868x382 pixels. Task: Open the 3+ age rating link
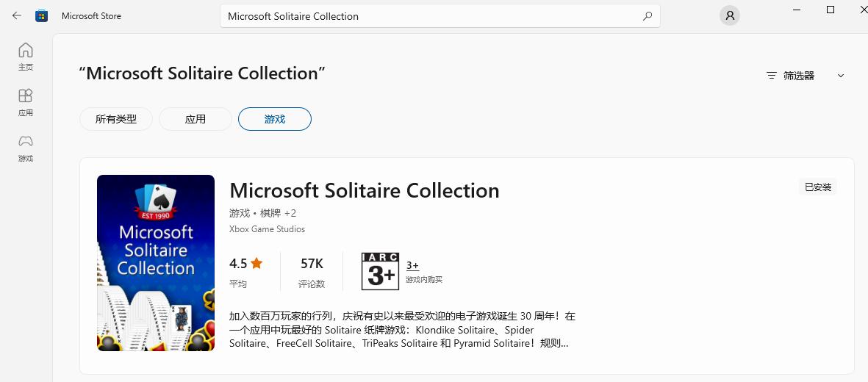click(x=412, y=265)
